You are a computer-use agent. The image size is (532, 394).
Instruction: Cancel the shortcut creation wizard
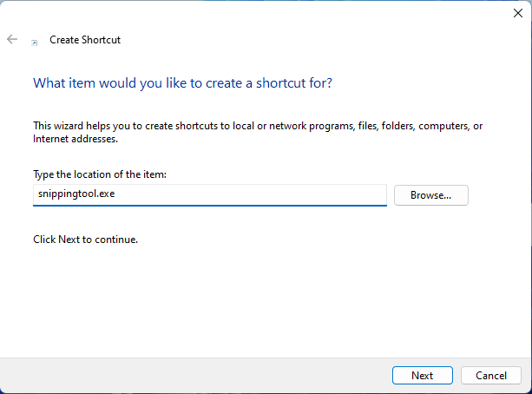point(490,375)
